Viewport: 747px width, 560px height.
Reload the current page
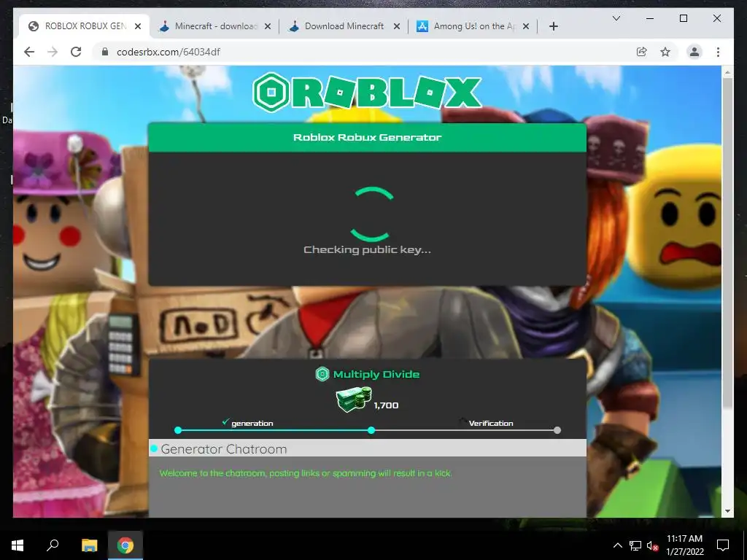[x=76, y=52]
